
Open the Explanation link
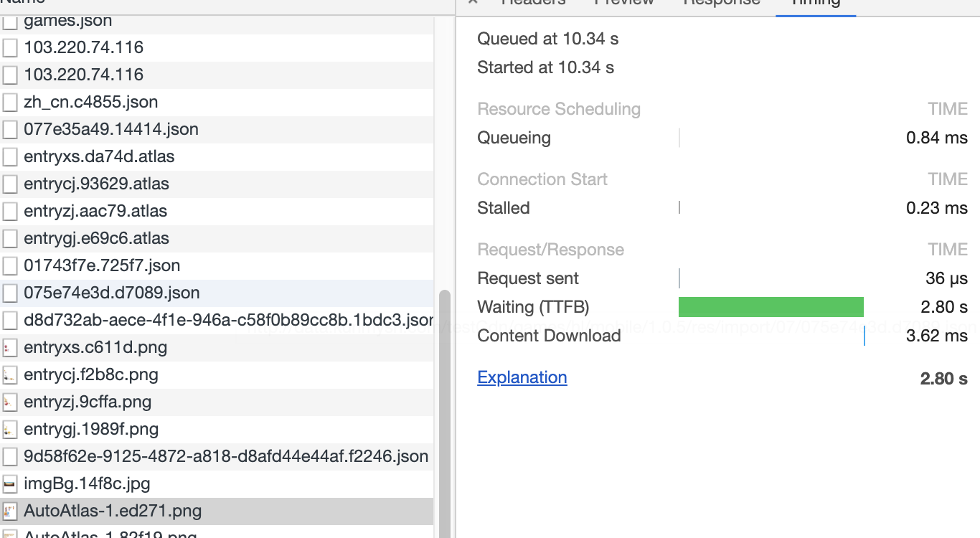tap(522, 377)
